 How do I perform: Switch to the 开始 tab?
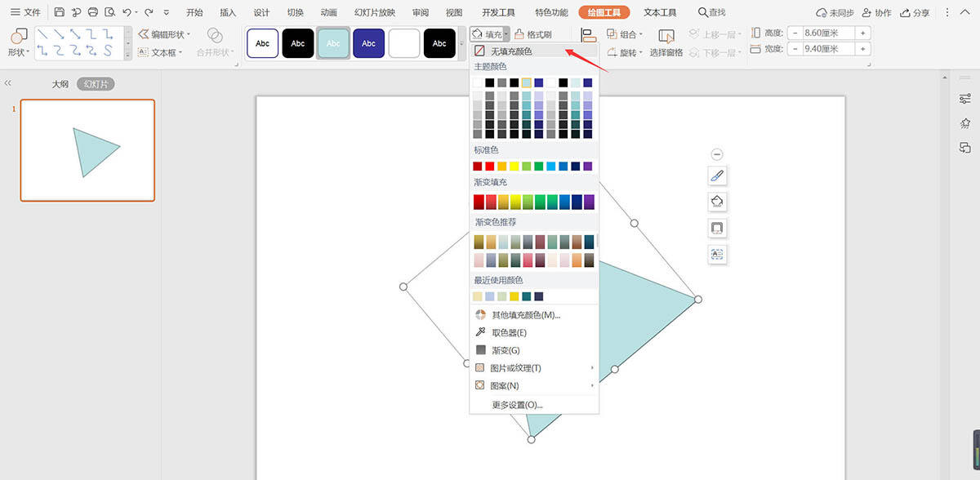(x=194, y=12)
